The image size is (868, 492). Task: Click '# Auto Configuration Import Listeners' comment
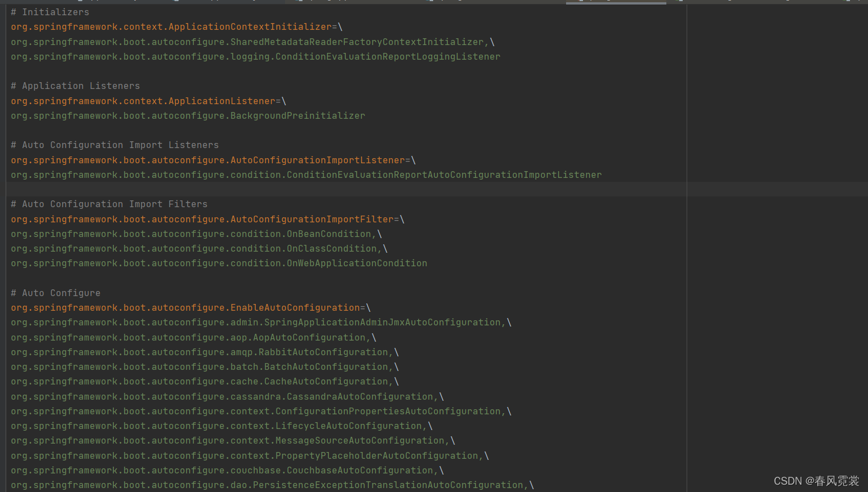pos(115,145)
